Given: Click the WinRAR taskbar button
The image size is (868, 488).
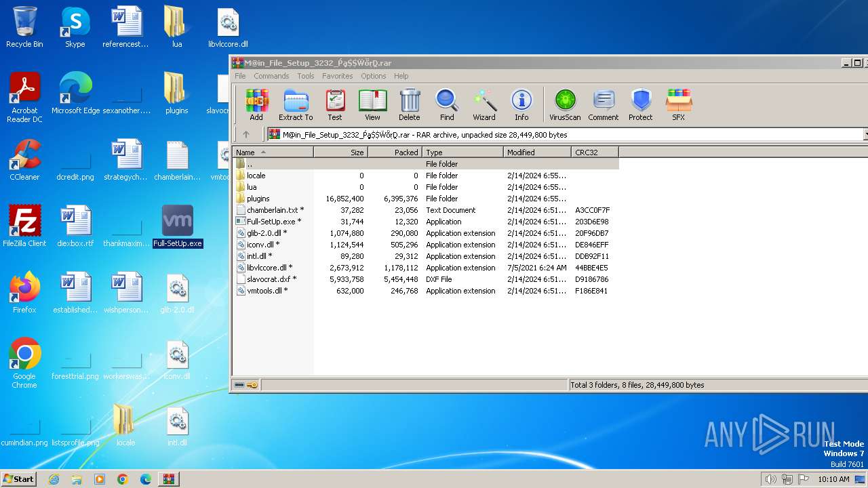Looking at the screenshot, I should coord(168,479).
